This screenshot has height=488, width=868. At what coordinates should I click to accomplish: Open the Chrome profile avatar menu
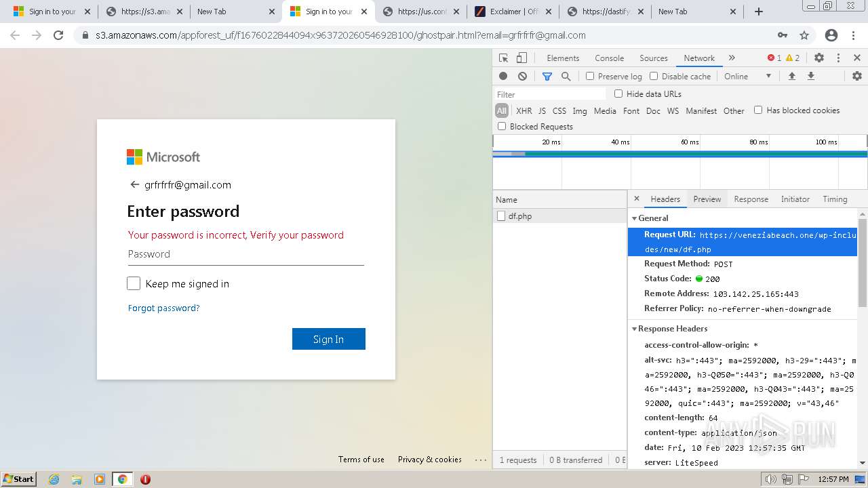click(831, 35)
